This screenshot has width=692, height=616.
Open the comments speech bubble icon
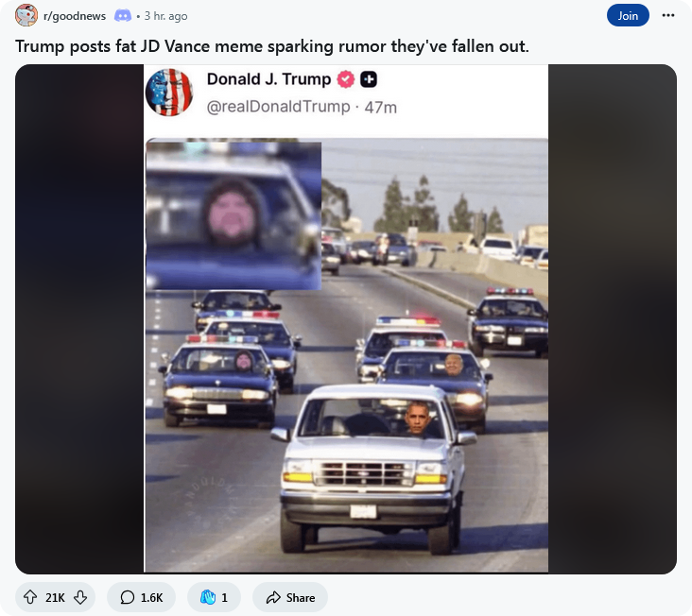click(x=128, y=597)
